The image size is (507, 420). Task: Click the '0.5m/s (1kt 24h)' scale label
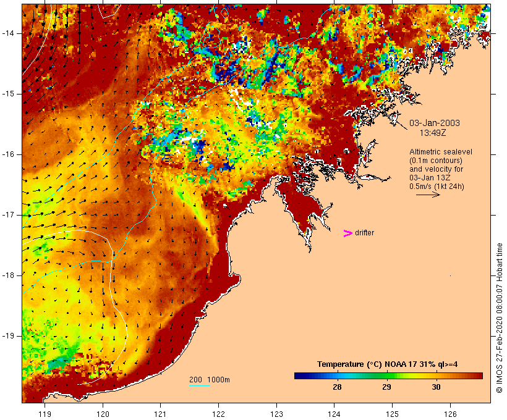[x=437, y=187]
